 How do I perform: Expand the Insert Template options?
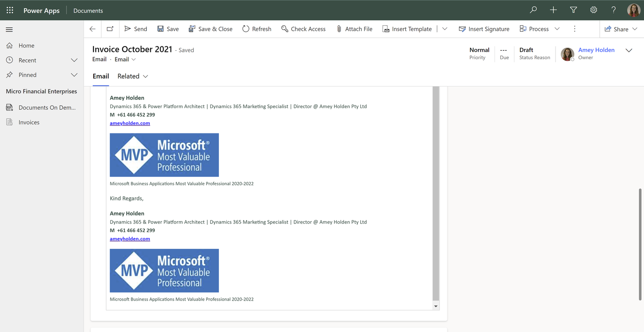(444, 29)
